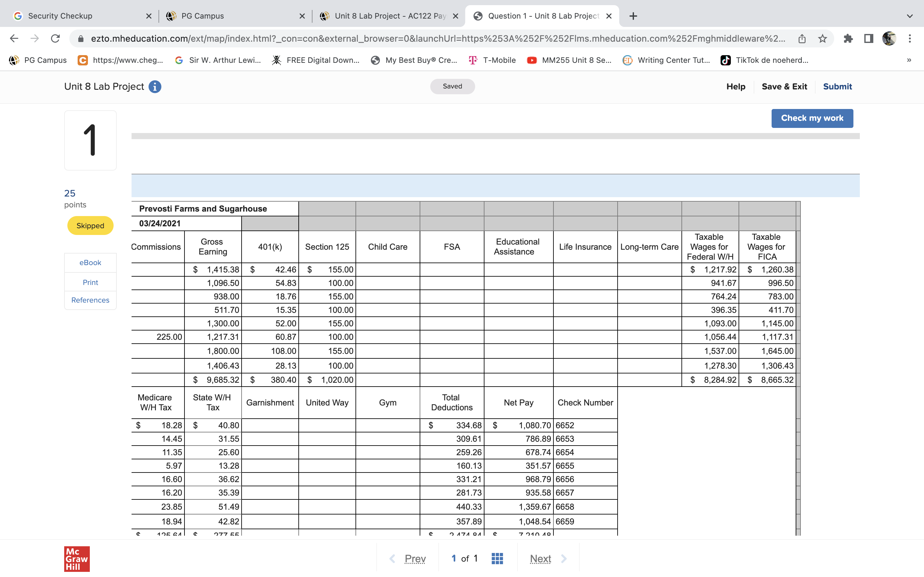Open the question grid navigator icon
Image resolution: width=924 pixels, height=577 pixels.
(497, 558)
